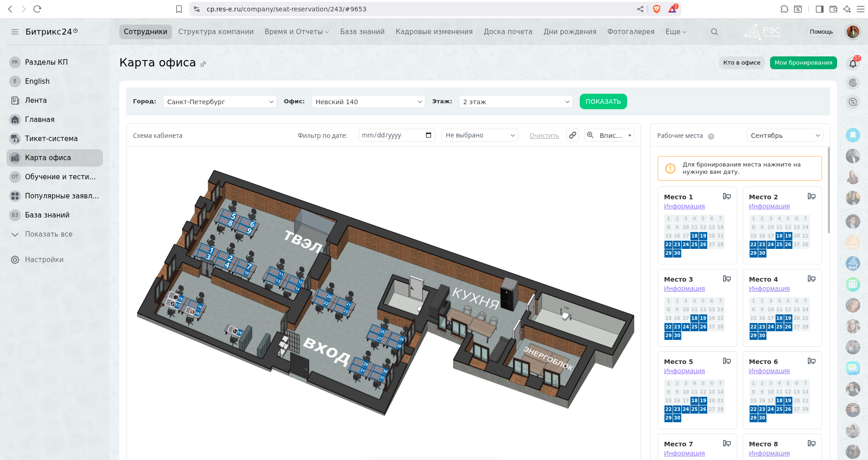Toggle the Bitrix24 hamburger menu icon
Viewport: 868px width, 460px height.
(x=15, y=32)
